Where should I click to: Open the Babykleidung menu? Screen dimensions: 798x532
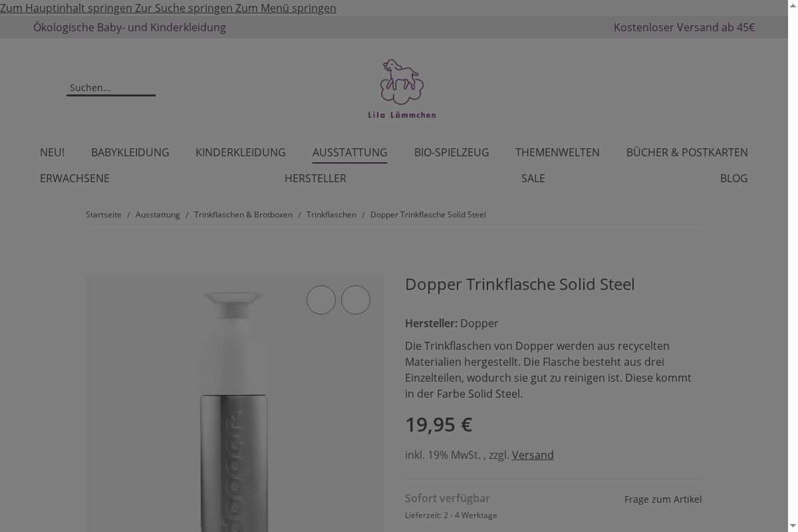coord(130,152)
